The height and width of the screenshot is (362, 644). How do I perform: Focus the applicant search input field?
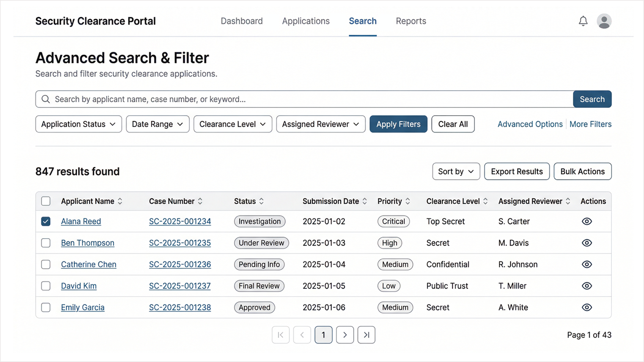pos(302,99)
